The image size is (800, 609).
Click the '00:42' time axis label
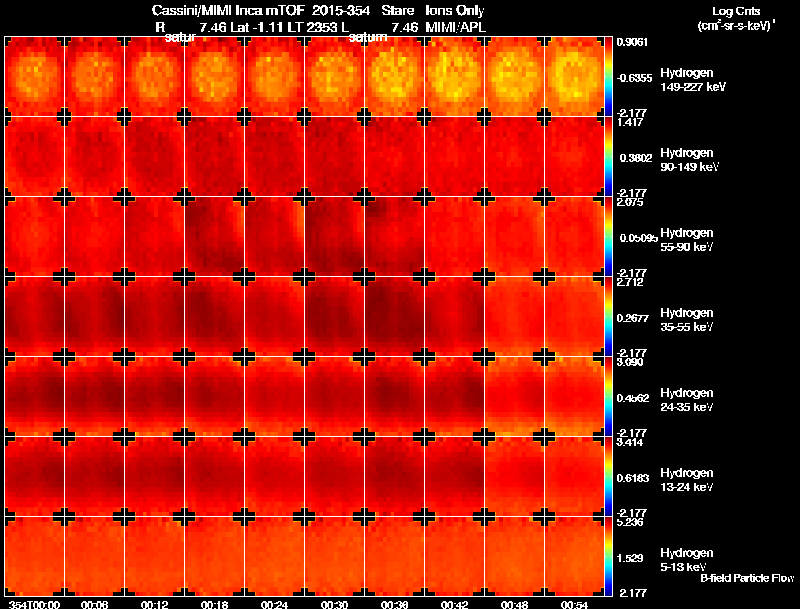click(454, 605)
